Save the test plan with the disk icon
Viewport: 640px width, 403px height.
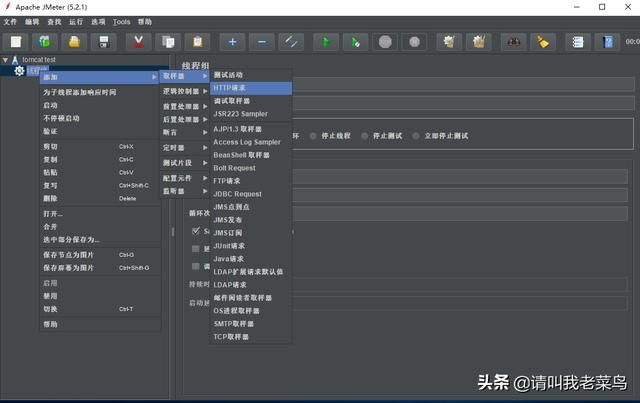(104, 42)
